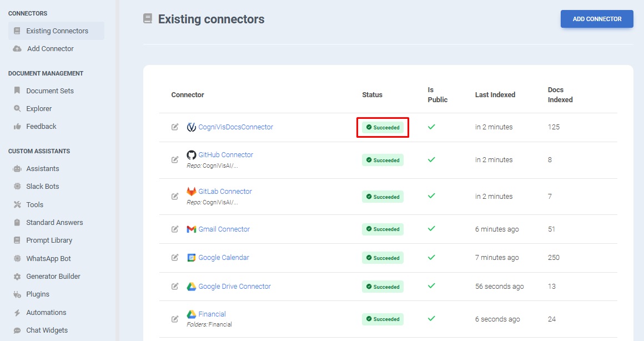Click the cloud icon beside Add Connector
Viewport: 644px width, 341px height.
[17, 48]
